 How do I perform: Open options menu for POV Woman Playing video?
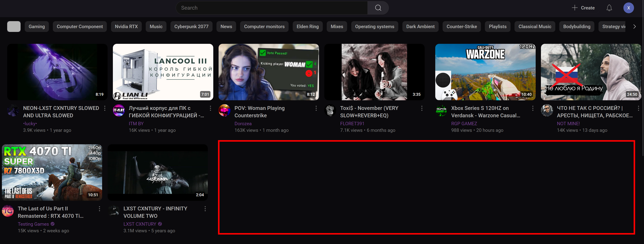click(316, 108)
